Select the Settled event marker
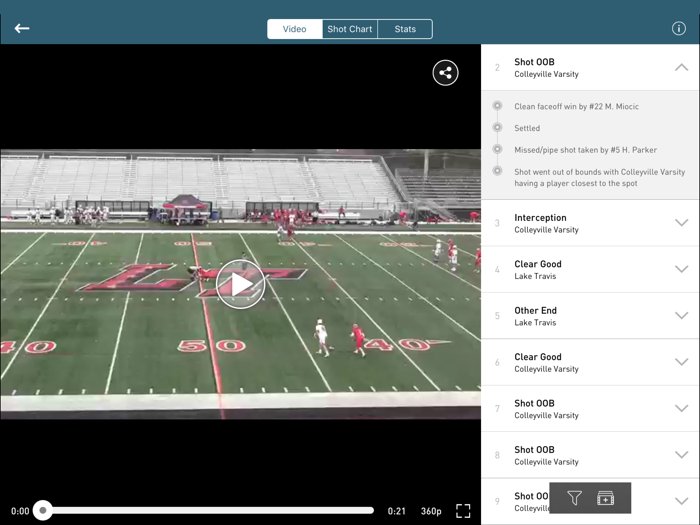 coord(497,128)
